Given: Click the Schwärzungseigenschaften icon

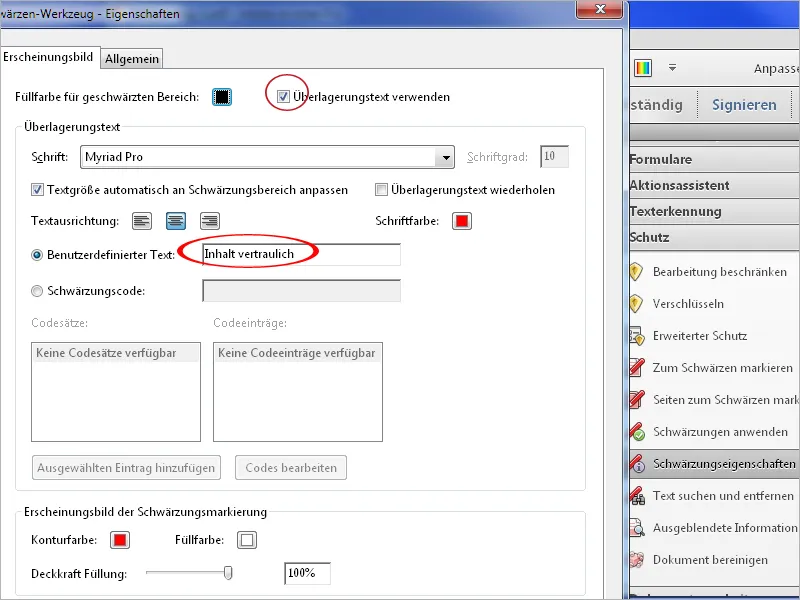Looking at the screenshot, I should tap(637, 464).
